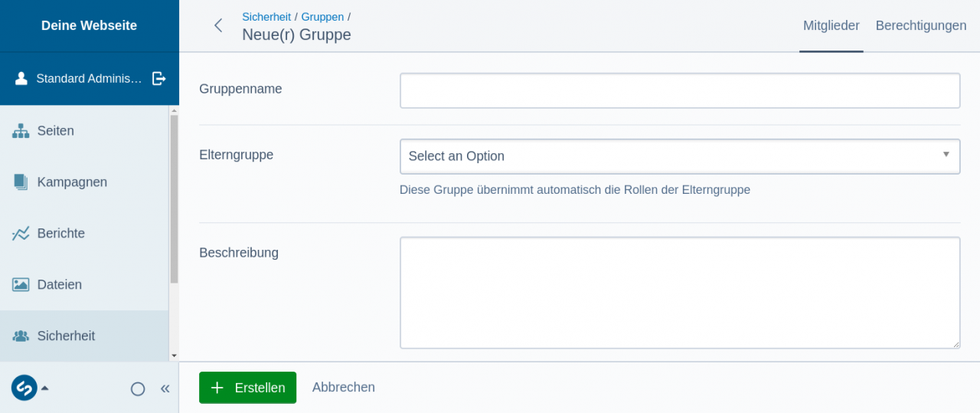980x413 pixels.
Task: Click the user profile icon
Action: [21, 78]
